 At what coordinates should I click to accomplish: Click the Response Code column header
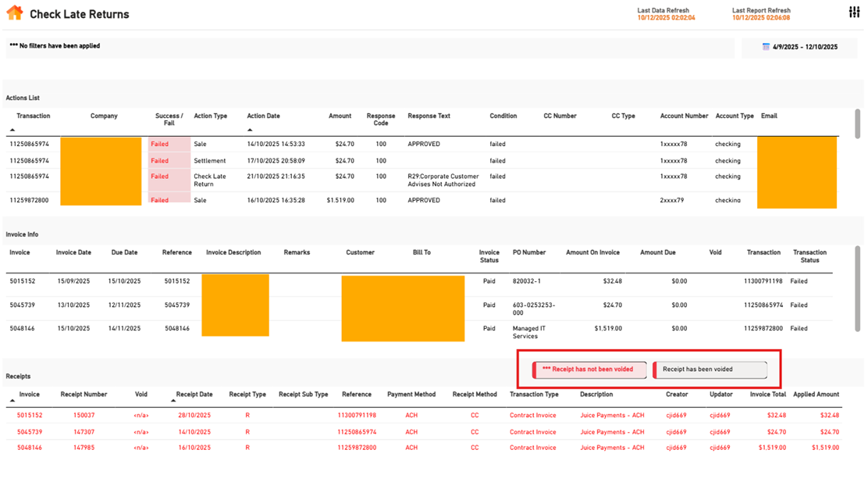pyautogui.click(x=381, y=120)
